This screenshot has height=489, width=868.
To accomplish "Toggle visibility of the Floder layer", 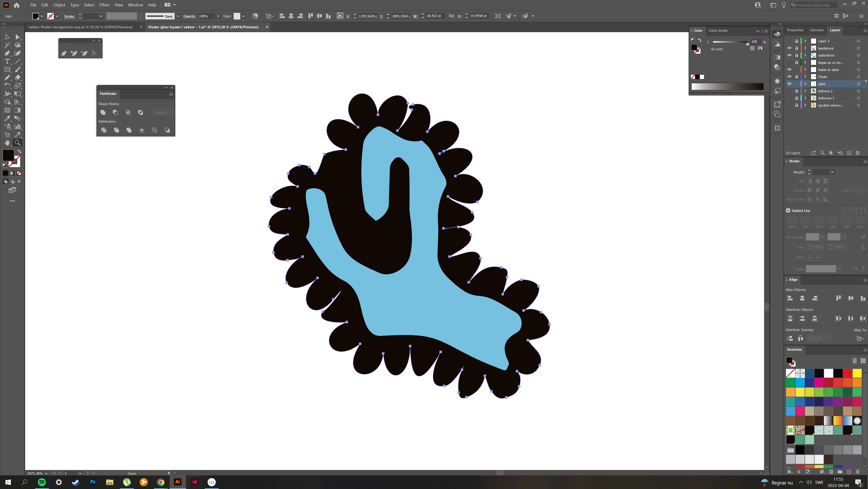I will click(x=789, y=77).
